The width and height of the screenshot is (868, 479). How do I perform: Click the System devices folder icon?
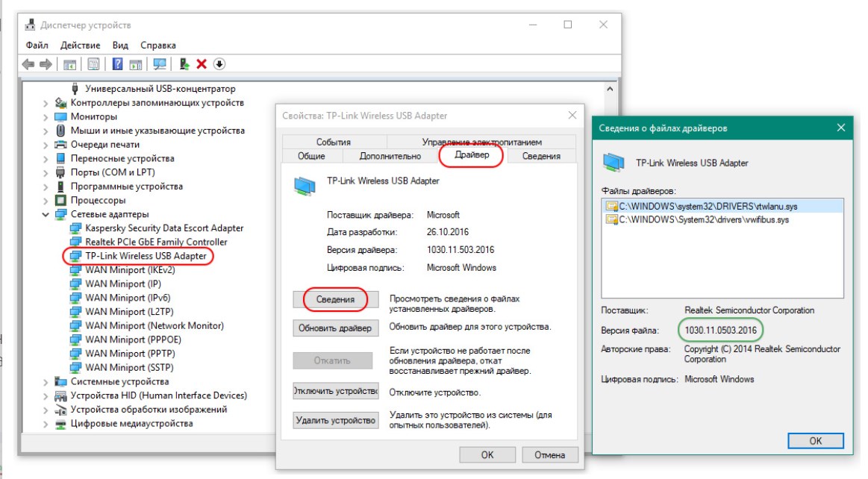pos(61,382)
